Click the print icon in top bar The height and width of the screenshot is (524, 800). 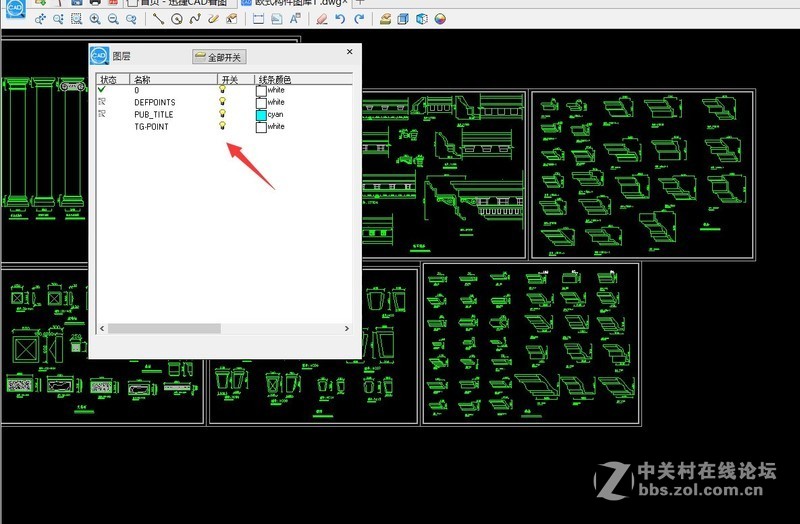coord(95,3)
